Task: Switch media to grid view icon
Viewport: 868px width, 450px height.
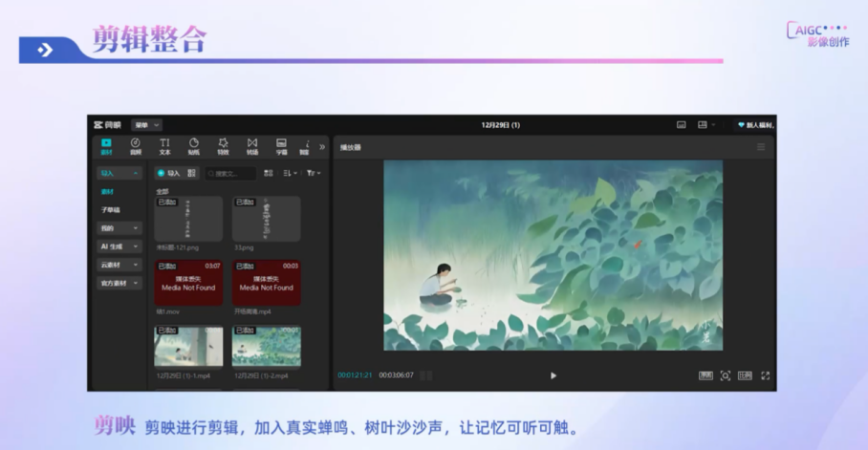Action: pos(269,173)
